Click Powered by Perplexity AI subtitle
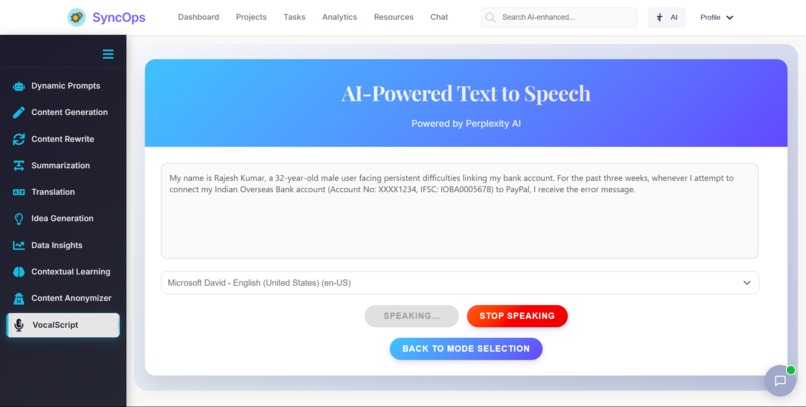 tap(466, 124)
